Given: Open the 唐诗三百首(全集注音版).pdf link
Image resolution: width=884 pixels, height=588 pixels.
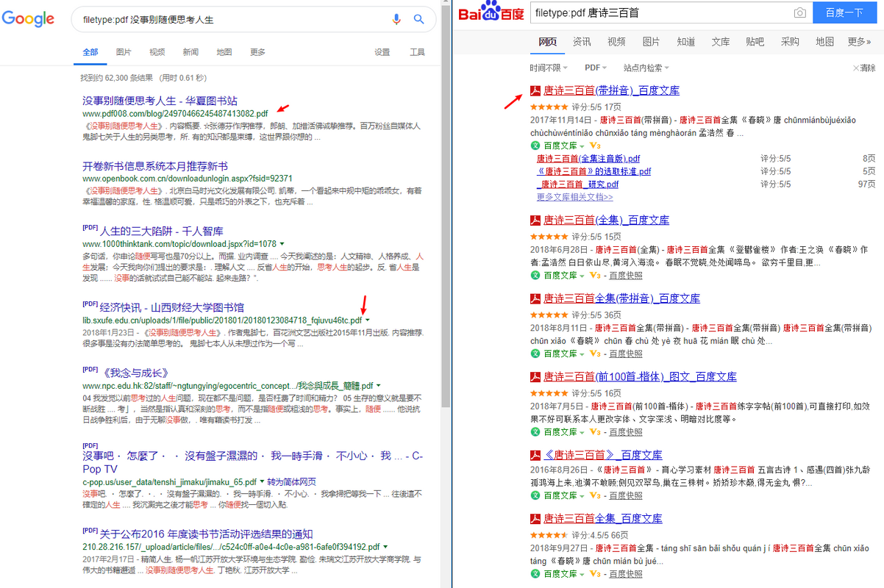Looking at the screenshot, I should (x=588, y=159).
